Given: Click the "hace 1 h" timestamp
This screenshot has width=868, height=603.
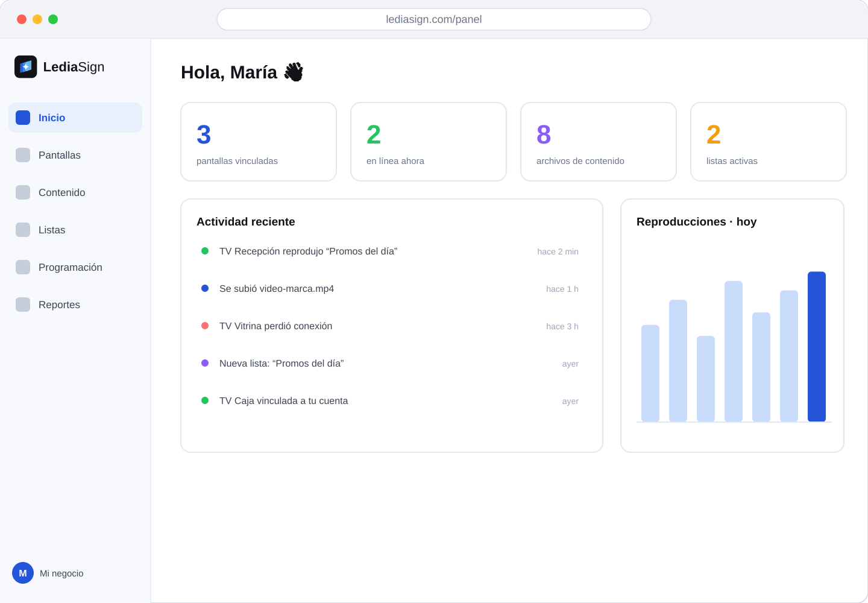Looking at the screenshot, I should (x=562, y=289).
